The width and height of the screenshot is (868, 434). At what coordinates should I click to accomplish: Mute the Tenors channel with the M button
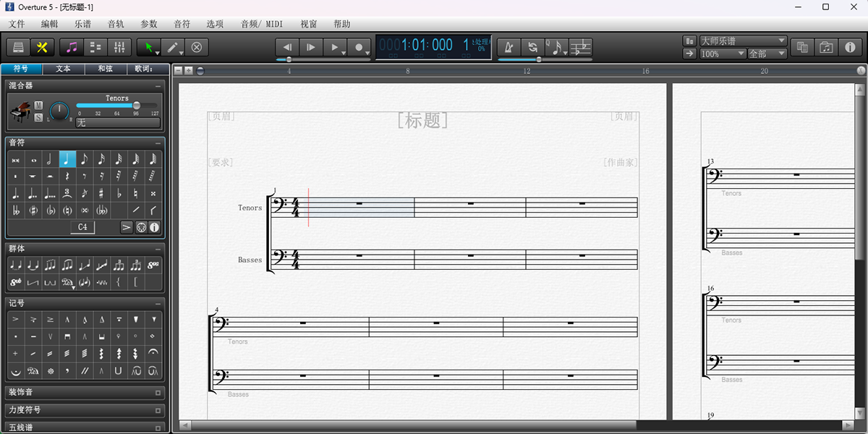(x=38, y=106)
